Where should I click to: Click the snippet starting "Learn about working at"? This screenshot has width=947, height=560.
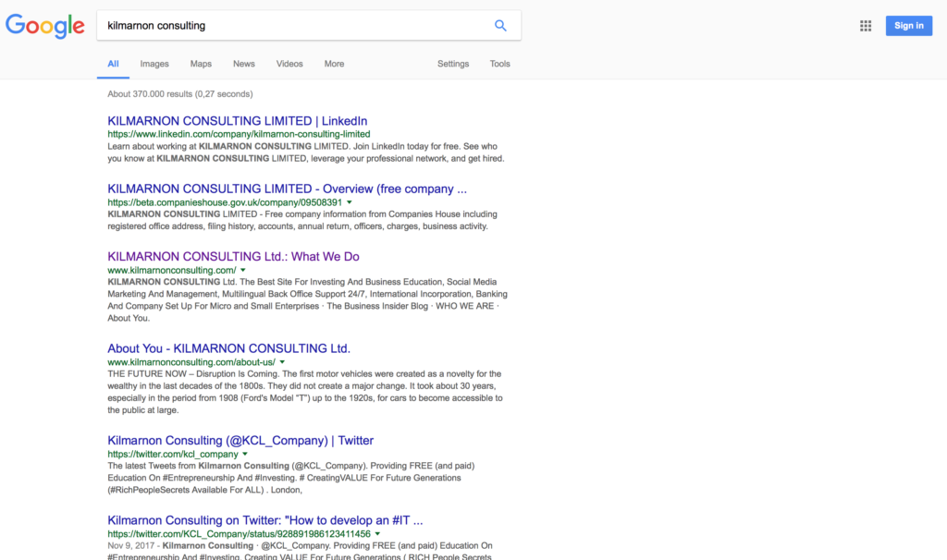[x=305, y=152]
